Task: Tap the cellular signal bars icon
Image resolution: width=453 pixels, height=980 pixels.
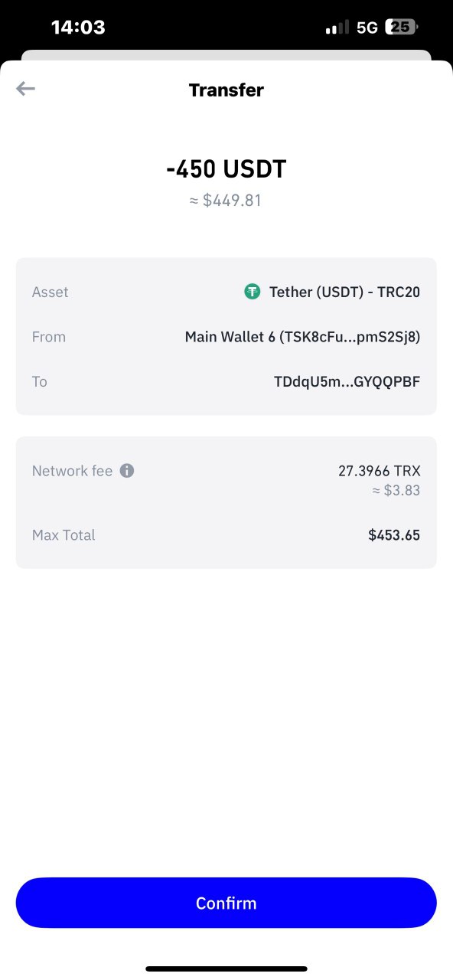Action: coord(337,28)
